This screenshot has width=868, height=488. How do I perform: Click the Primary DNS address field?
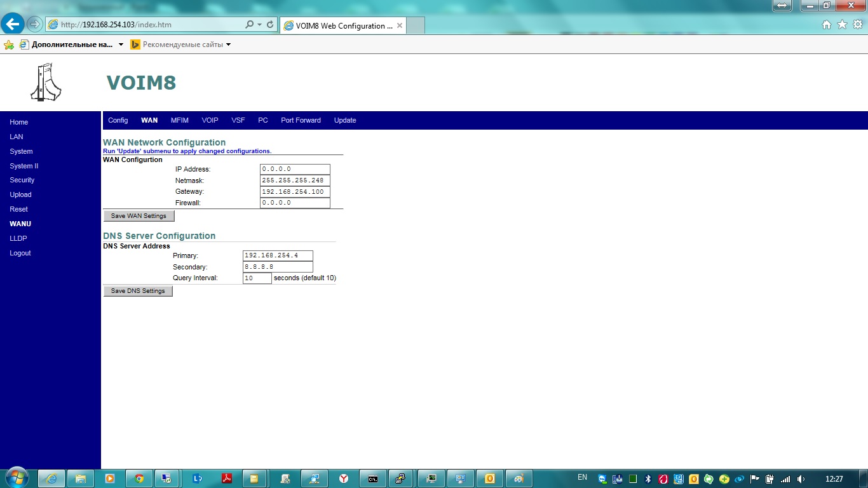278,255
